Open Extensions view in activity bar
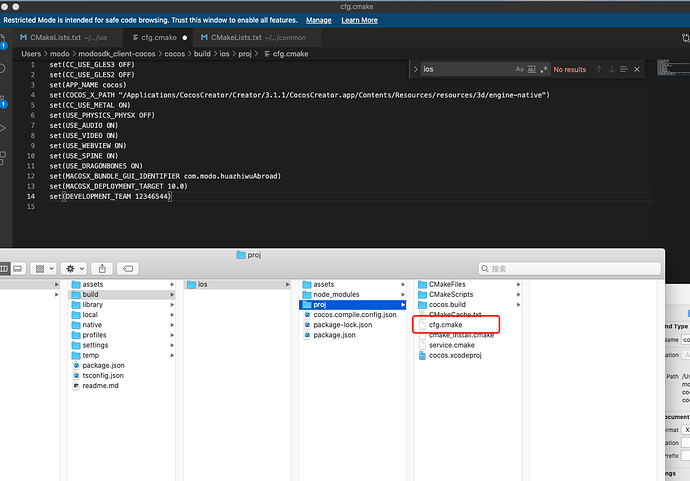Image resolution: width=690 pixels, height=481 pixels. [3, 158]
